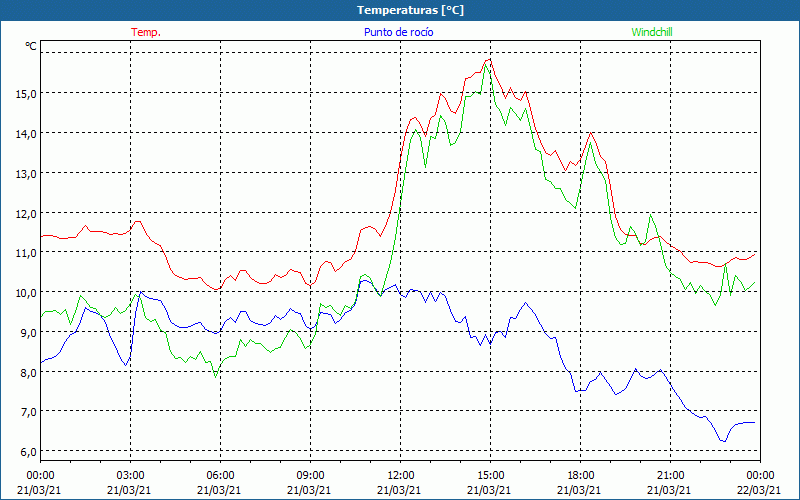Image resolution: width=800 pixels, height=500 pixels.
Task: Click the blue dew point minimum after 22:00
Action: pos(723,441)
